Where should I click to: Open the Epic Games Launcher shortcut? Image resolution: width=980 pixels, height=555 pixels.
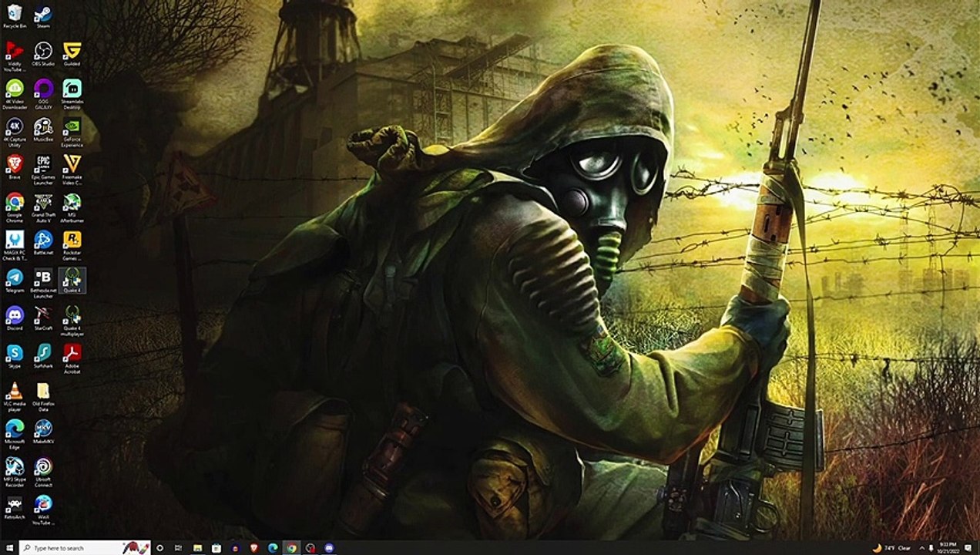point(43,169)
